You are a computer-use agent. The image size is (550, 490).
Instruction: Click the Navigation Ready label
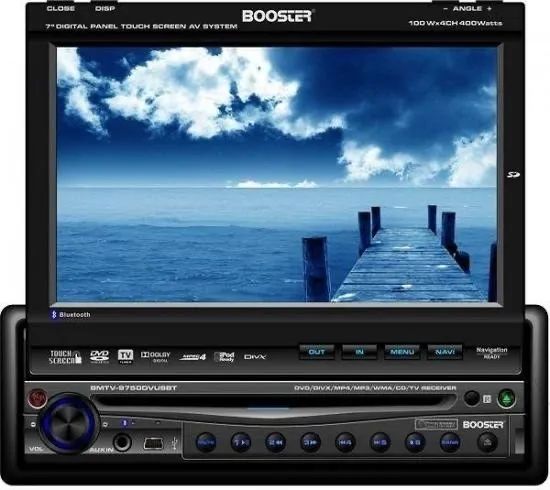click(491, 353)
